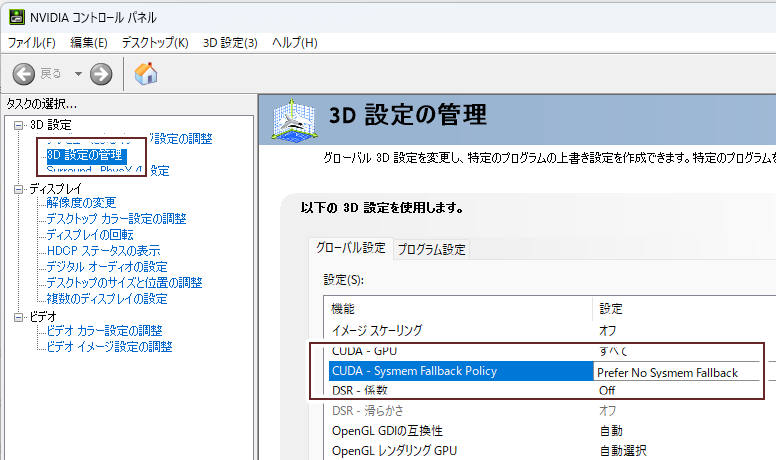Open デスクトップのサイズと位置の調整 link
This screenshot has height=460, width=776.
pos(124,282)
